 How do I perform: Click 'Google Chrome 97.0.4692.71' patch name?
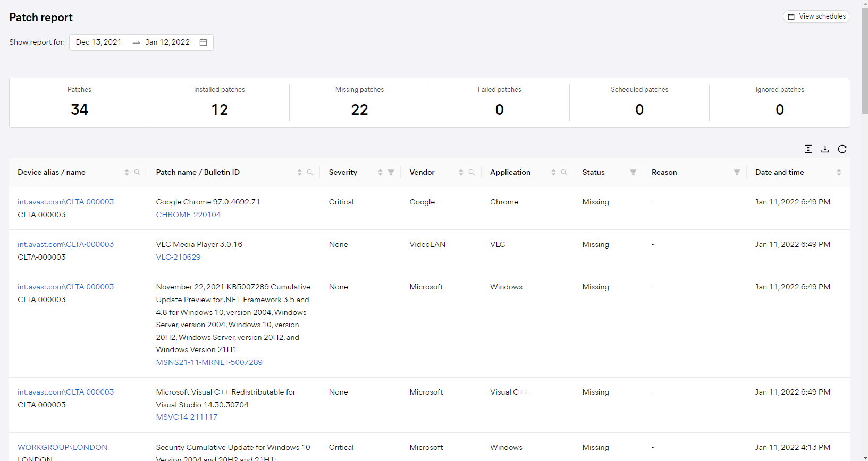point(208,202)
